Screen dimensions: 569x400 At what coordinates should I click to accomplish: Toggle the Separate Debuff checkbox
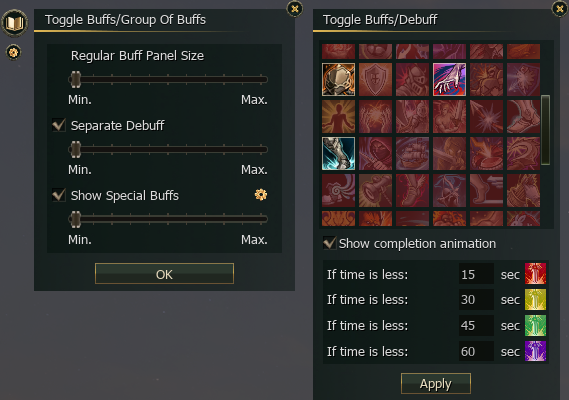(59, 125)
